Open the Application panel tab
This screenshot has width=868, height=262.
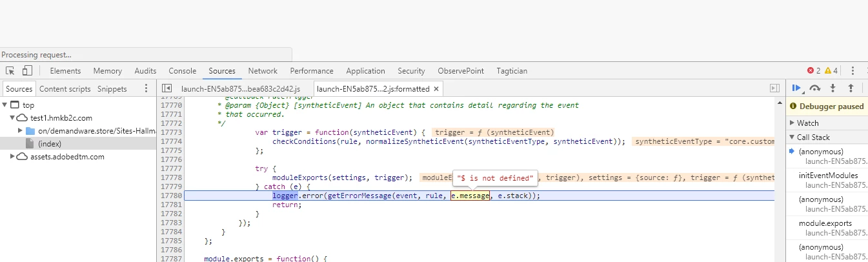point(365,71)
